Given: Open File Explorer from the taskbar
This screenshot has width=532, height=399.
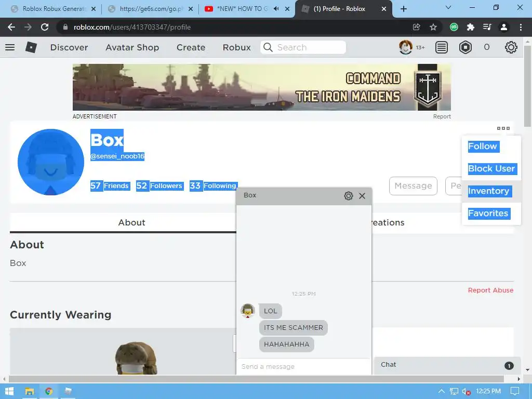Looking at the screenshot, I should [x=30, y=391].
